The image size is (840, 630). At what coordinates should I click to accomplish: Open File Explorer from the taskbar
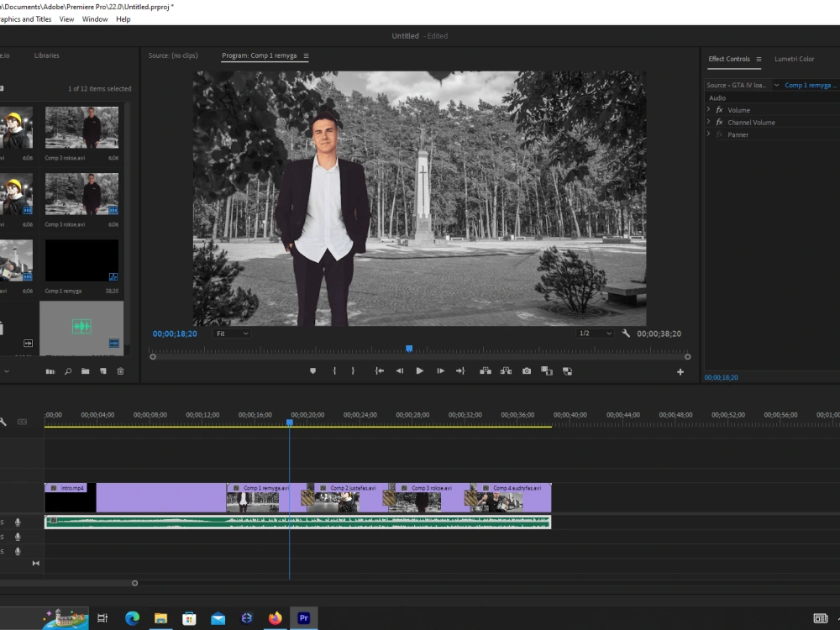pyautogui.click(x=160, y=618)
